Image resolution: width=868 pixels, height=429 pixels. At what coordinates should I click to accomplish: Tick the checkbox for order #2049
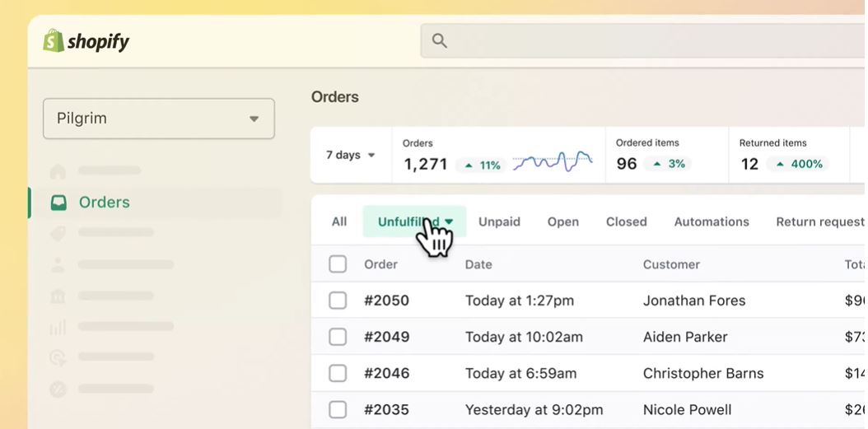point(338,337)
